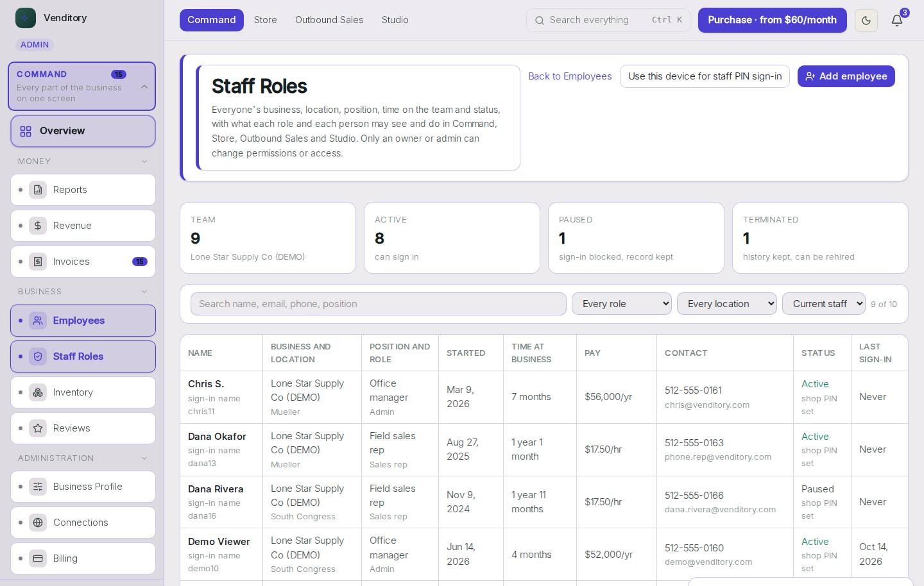Open the Current staff filter dropdown
924x586 pixels.
click(824, 304)
